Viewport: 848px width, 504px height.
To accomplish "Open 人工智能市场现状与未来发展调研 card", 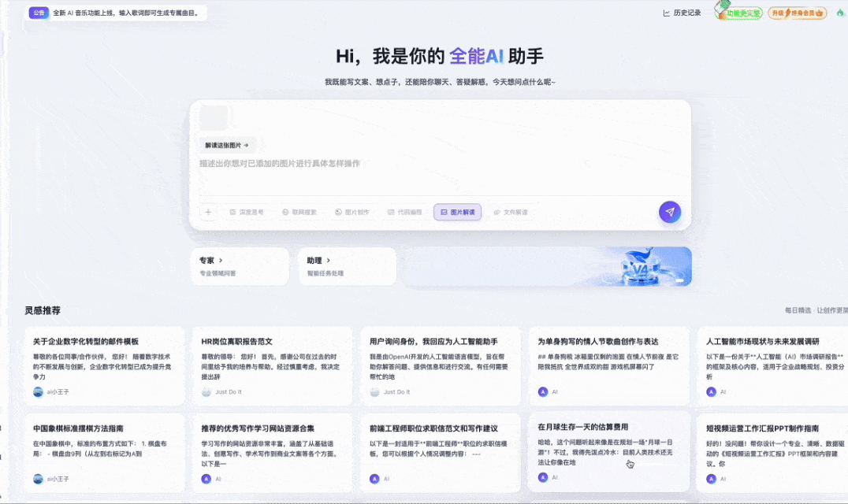I will (x=772, y=365).
